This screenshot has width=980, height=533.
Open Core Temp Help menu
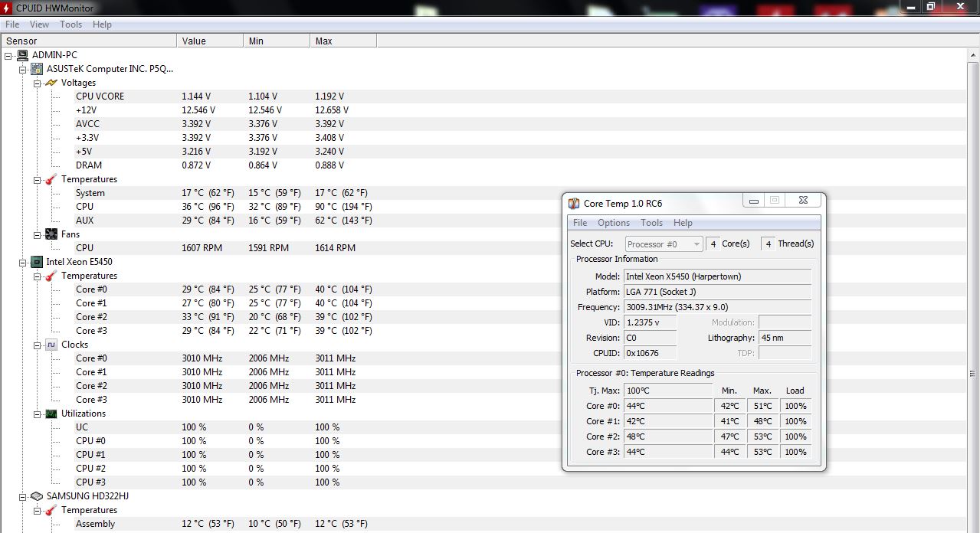(683, 223)
